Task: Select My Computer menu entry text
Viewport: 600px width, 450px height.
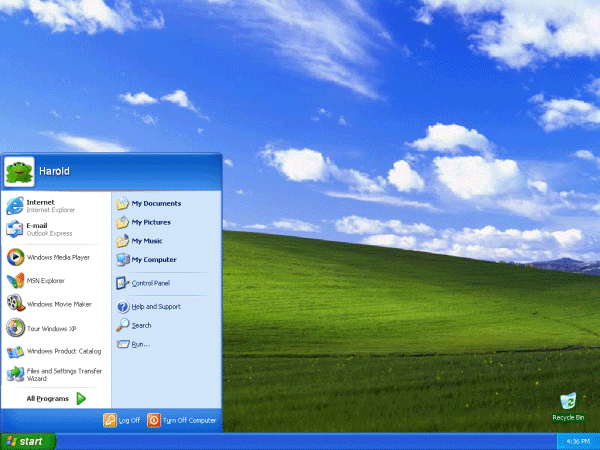Action: click(154, 260)
